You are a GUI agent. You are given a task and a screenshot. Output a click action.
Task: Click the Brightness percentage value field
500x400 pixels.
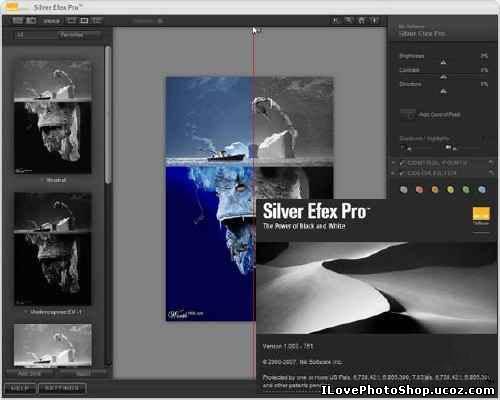click(484, 56)
